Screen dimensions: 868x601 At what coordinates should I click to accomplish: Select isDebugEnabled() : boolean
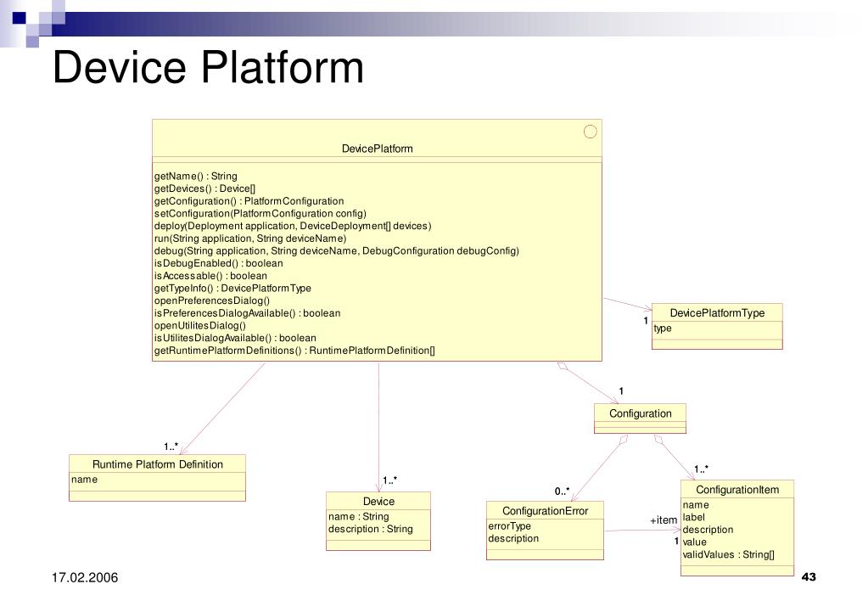218,263
